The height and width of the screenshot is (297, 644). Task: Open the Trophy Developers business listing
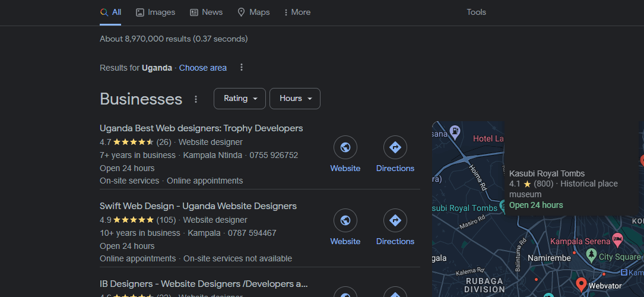click(x=201, y=128)
